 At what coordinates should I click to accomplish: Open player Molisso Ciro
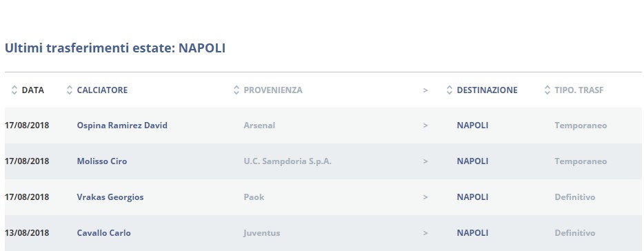click(x=102, y=161)
